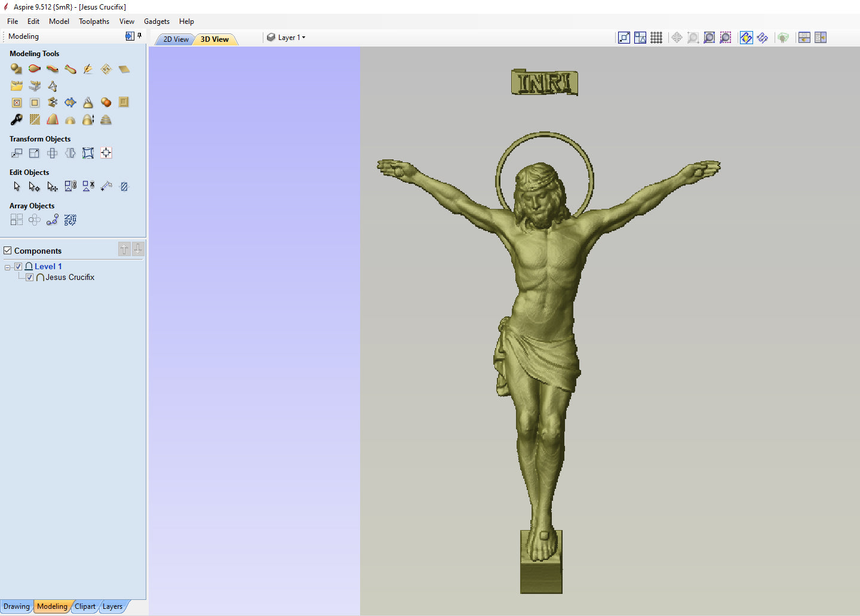860x616 pixels.
Task: Choose the Distort Object tool
Action: point(88,153)
